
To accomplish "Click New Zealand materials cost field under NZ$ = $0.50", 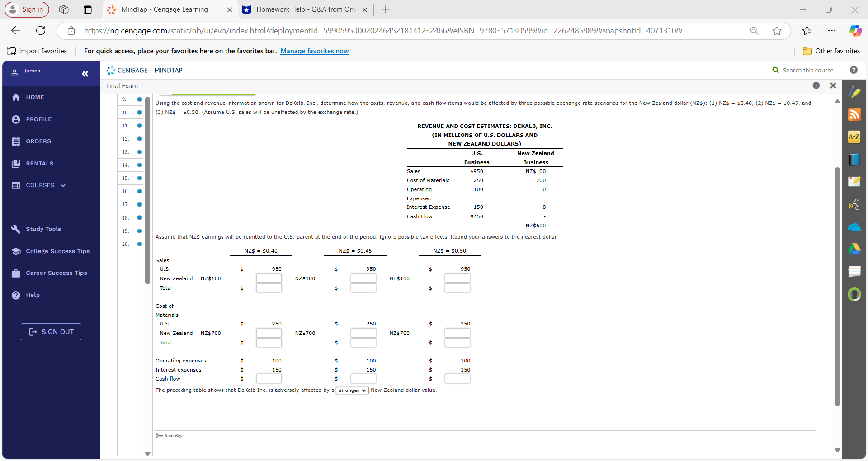I will 458,333.
